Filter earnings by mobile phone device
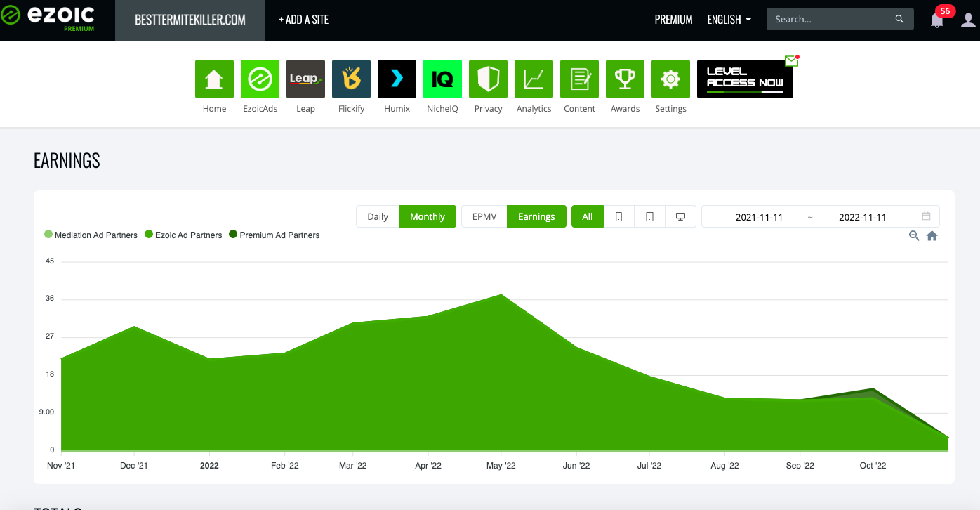 [x=618, y=216]
